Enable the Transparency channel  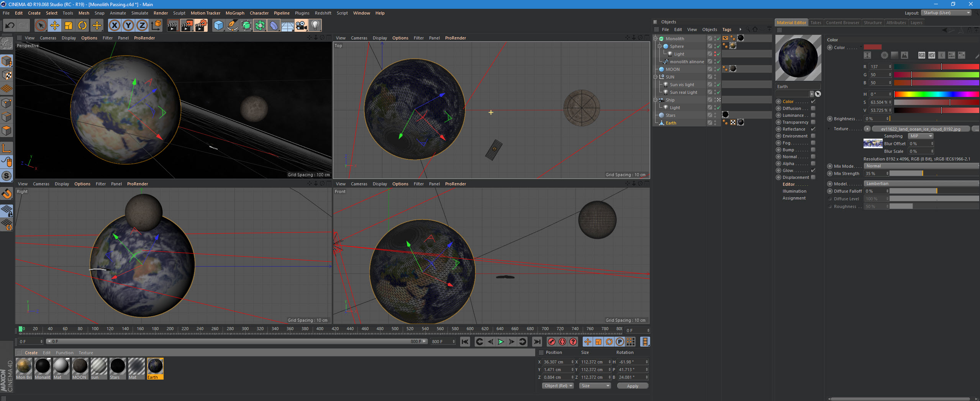click(x=813, y=122)
